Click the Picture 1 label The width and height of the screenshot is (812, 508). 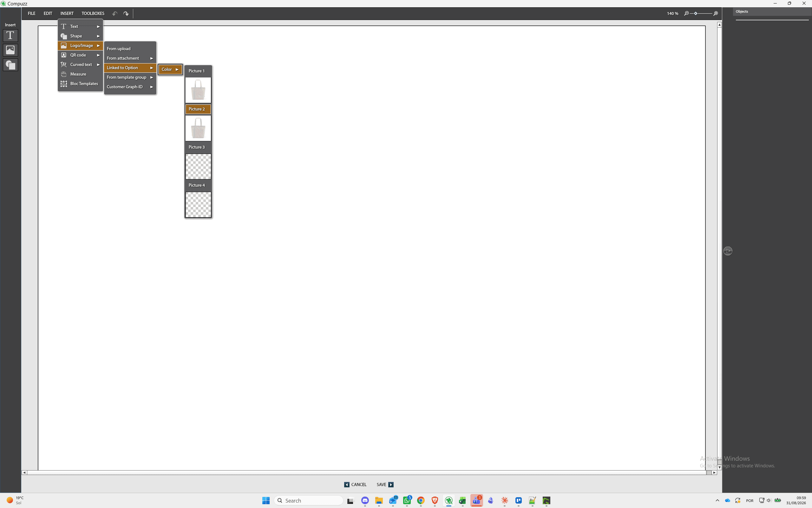(x=197, y=71)
